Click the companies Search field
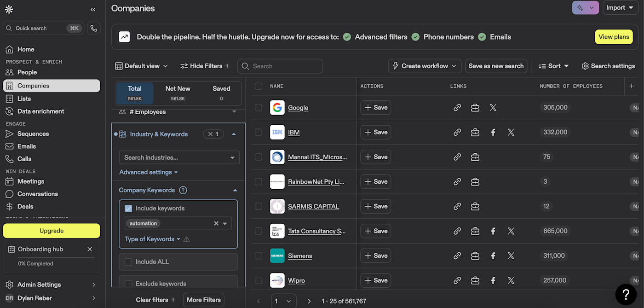 [x=280, y=66]
